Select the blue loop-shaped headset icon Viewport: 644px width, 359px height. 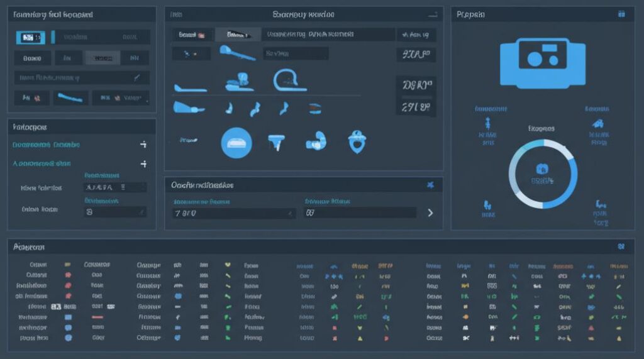289,80
